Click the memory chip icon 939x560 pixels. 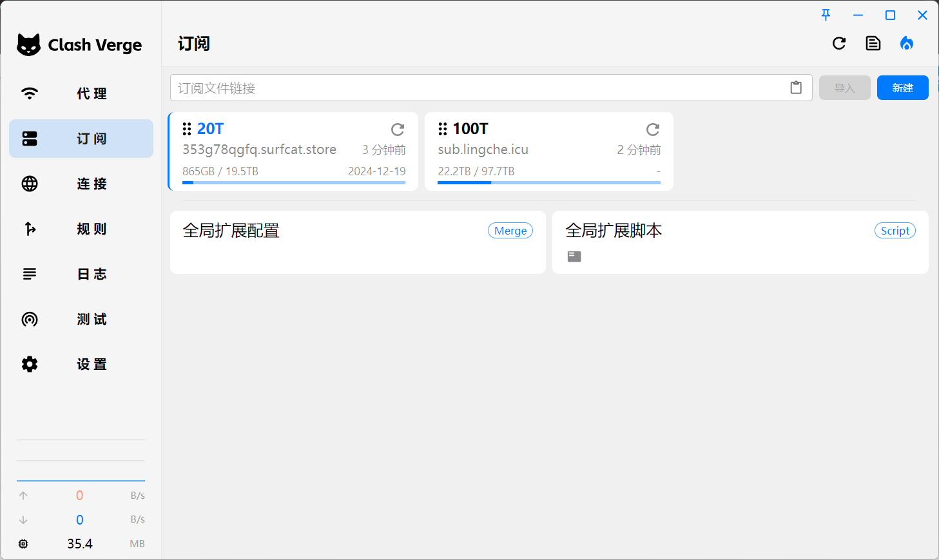(23, 544)
